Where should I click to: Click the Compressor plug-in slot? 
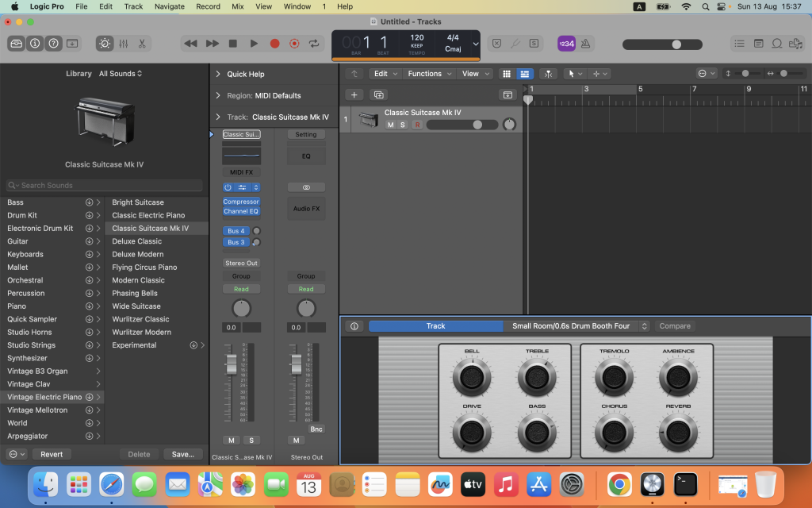pos(241,202)
